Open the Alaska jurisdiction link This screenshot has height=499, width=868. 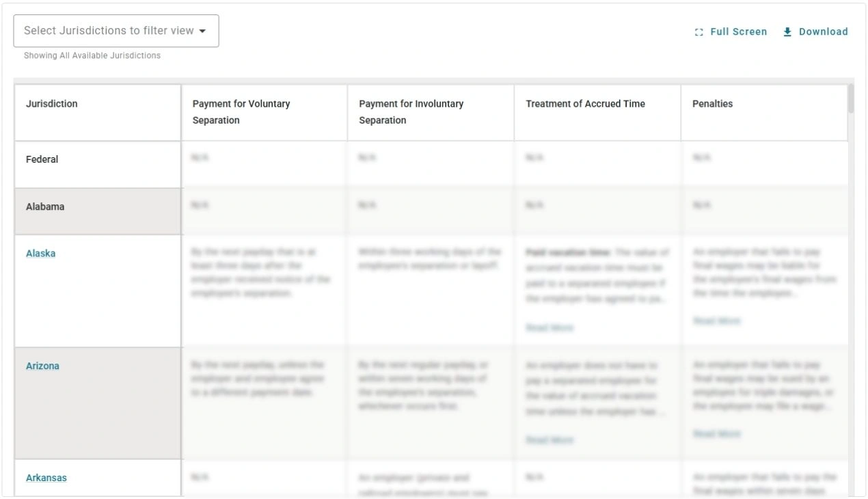pyautogui.click(x=40, y=253)
